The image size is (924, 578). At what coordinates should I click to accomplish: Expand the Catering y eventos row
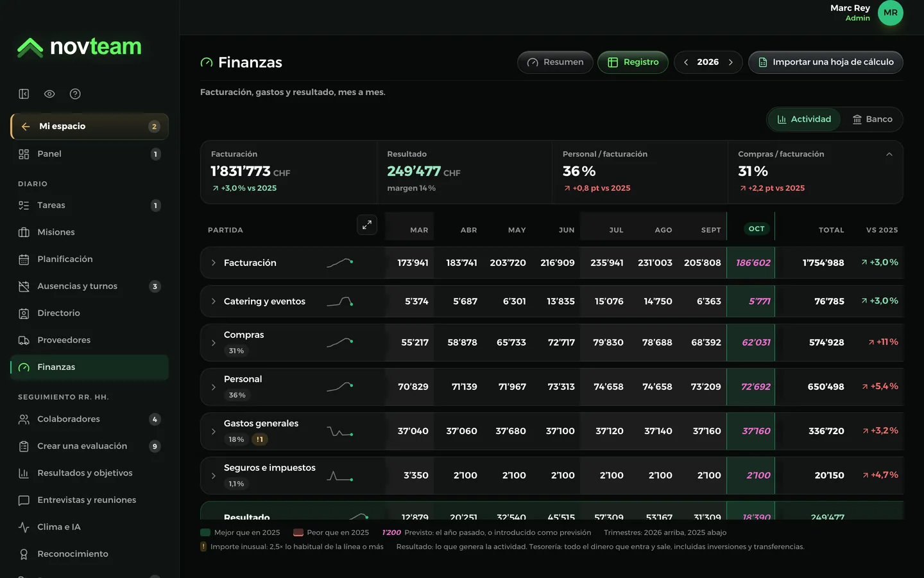coord(214,301)
